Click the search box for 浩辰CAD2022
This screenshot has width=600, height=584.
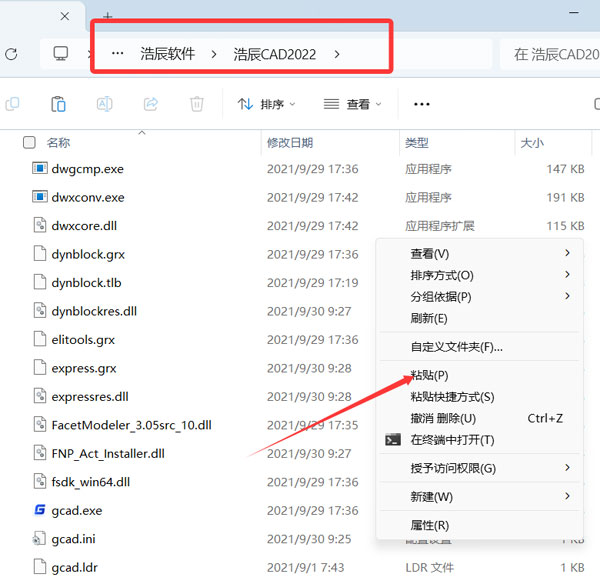click(551, 54)
